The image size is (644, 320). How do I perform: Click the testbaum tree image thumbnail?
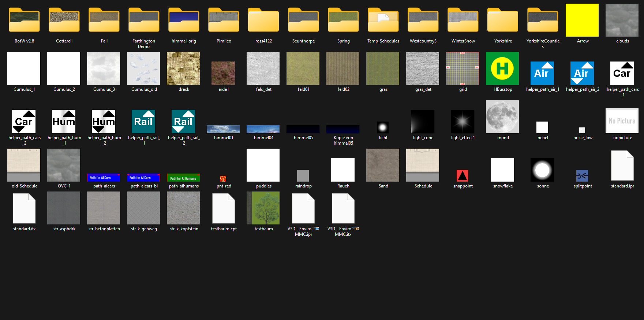point(263,208)
